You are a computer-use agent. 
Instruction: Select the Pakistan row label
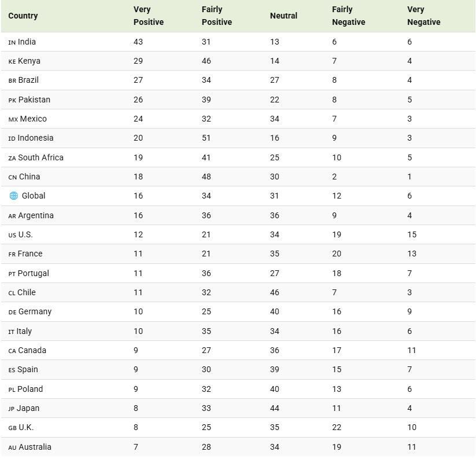click(34, 100)
